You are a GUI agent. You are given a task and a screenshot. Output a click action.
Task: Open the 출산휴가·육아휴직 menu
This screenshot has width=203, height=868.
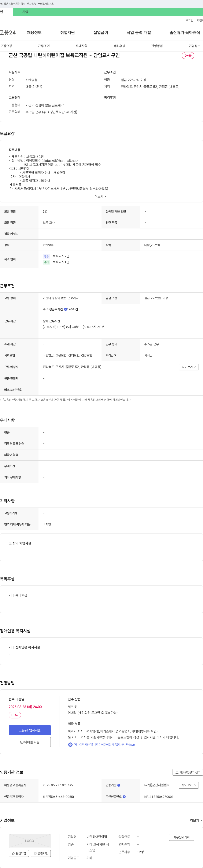coord(184,33)
